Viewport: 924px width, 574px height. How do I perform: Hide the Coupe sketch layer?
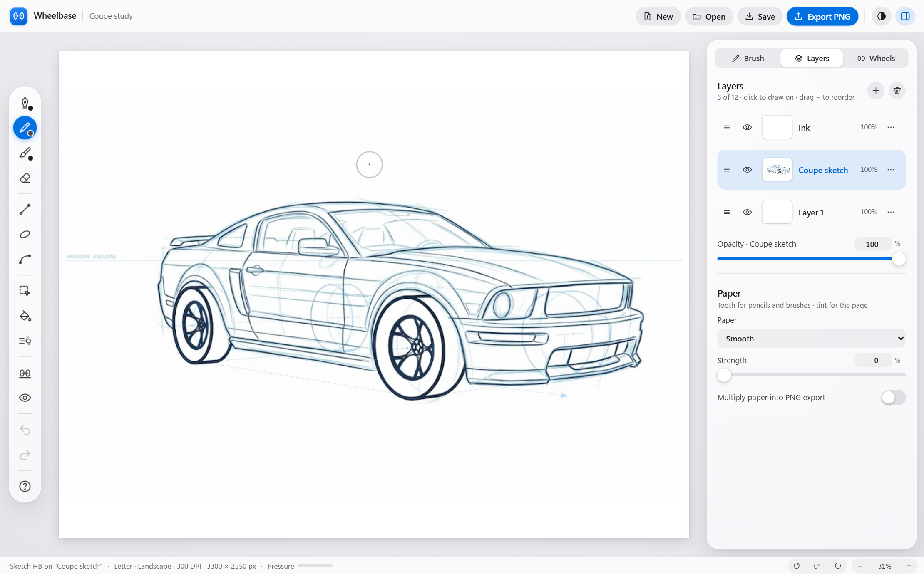tap(747, 170)
